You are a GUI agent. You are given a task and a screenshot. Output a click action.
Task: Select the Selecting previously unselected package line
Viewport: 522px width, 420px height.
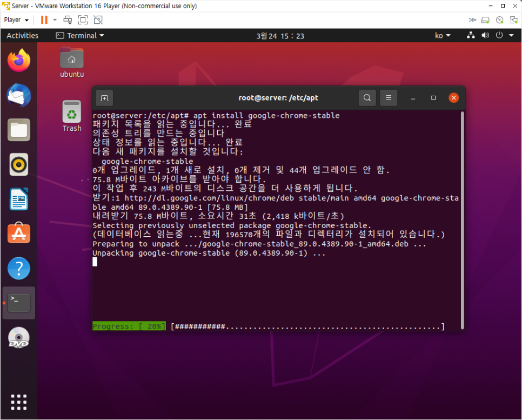tap(232, 225)
